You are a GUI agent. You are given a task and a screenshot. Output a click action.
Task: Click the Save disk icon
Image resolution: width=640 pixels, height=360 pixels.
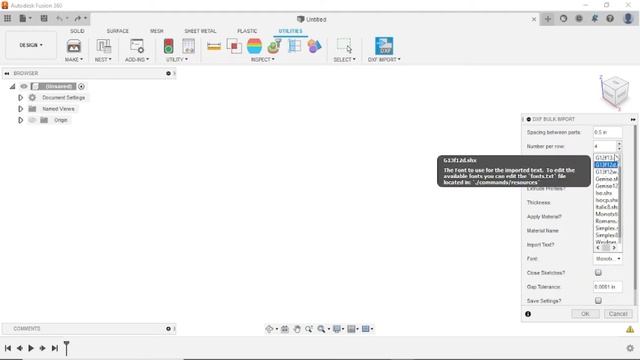point(44,18)
